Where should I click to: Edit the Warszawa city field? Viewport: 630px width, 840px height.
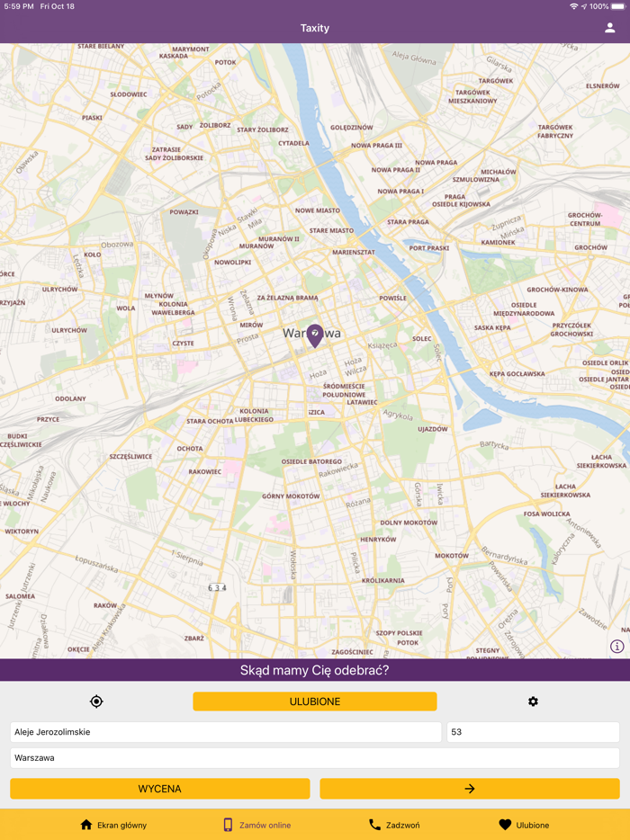[x=315, y=758]
